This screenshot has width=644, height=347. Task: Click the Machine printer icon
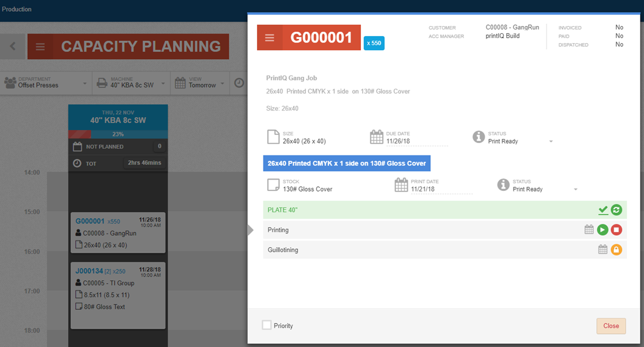[102, 83]
